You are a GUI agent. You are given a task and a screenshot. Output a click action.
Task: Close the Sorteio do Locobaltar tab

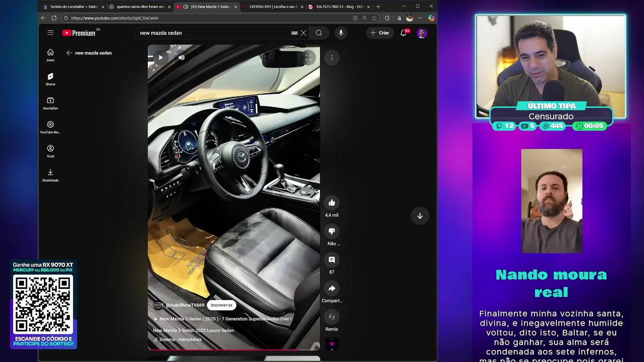(103, 7)
